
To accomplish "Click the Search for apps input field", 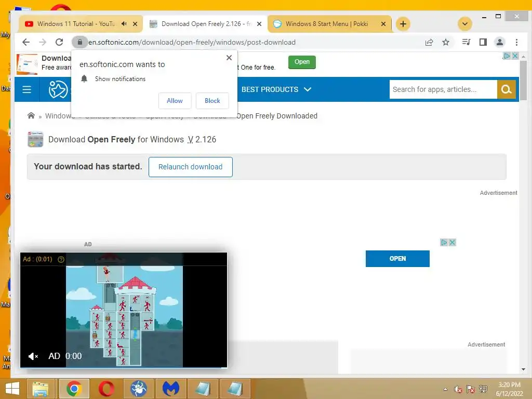I will pos(443,89).
